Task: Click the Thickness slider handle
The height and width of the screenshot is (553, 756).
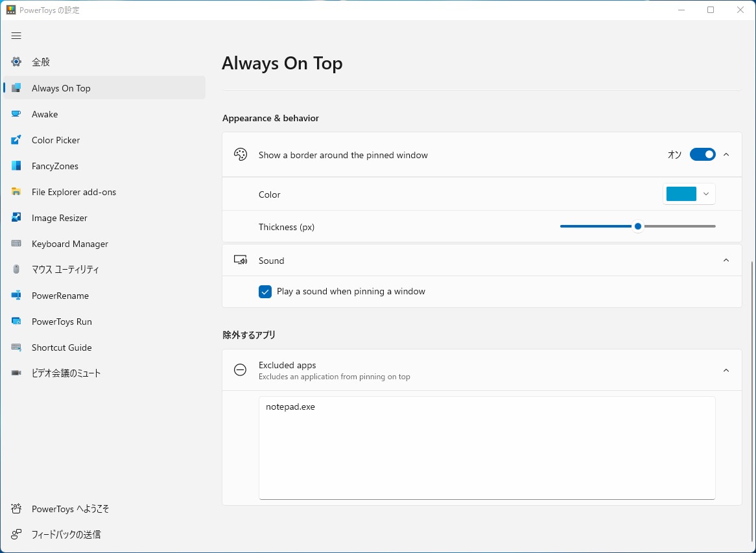Action: point(638,226)
